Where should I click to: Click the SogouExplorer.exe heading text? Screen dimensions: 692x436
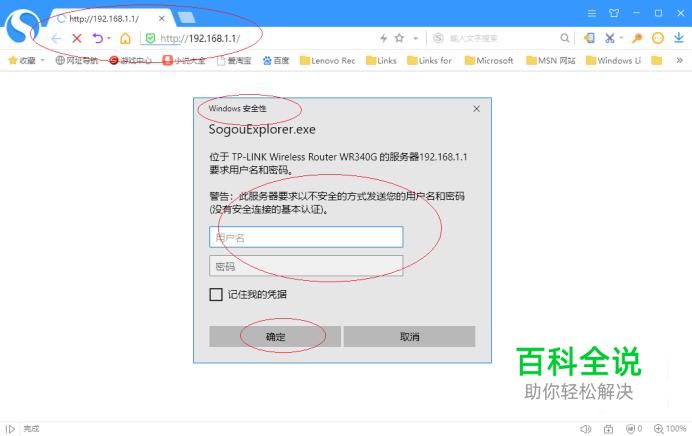tap(262, 129)
